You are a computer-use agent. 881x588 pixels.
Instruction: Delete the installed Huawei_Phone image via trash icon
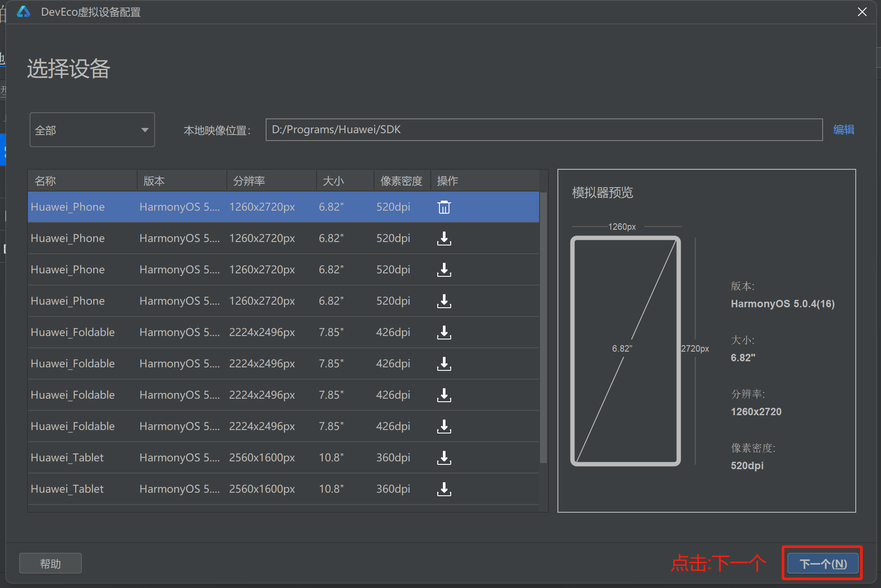point(444,207)
